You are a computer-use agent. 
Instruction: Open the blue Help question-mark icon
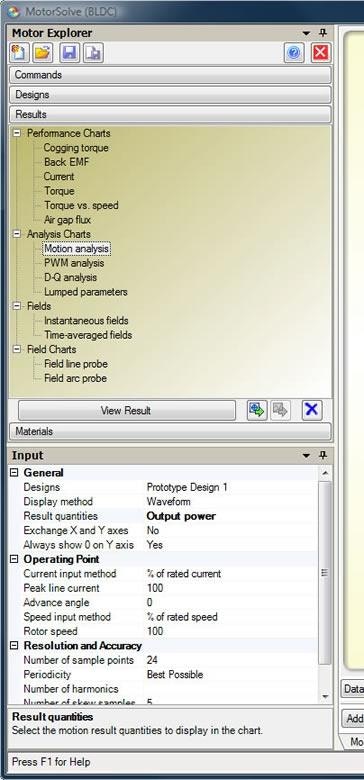pyautogui.click(x=294, y=53)
